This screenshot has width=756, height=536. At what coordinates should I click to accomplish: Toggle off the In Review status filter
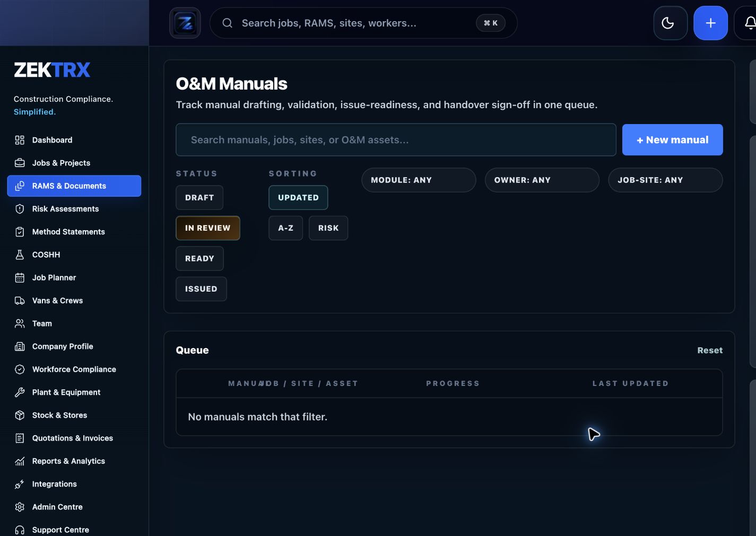pos(208,228)
